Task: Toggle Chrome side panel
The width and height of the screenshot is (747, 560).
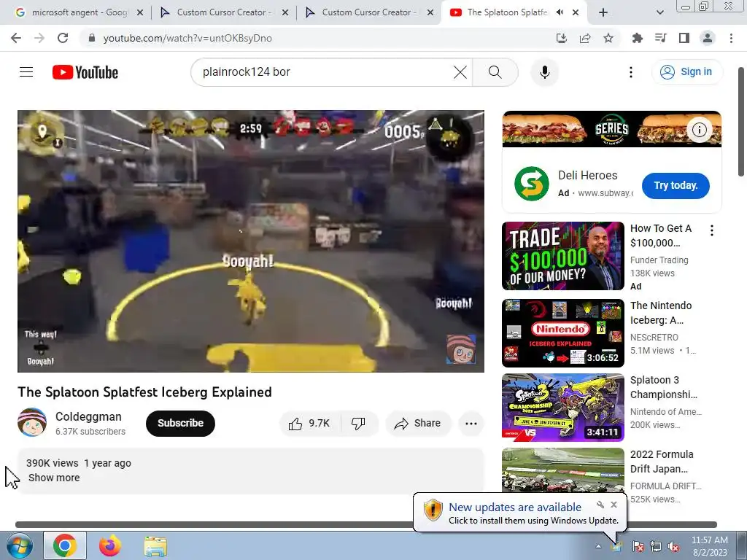Action: click(x=684, y=38)
